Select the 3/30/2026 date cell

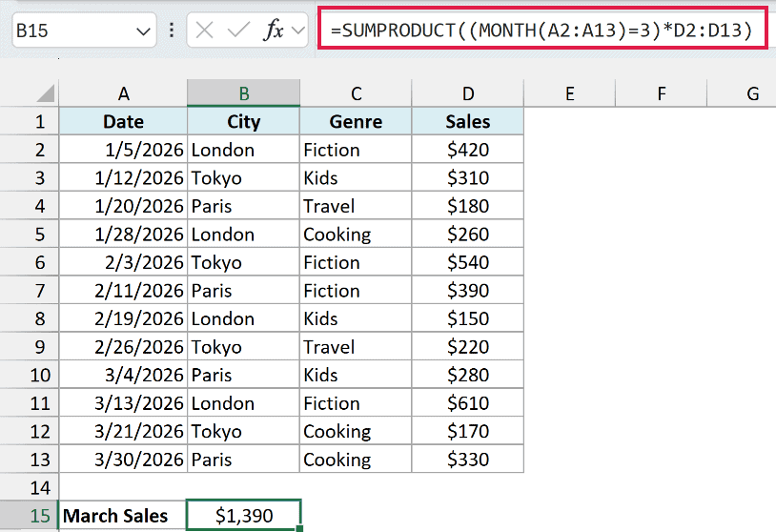click(x=123, y=460)
